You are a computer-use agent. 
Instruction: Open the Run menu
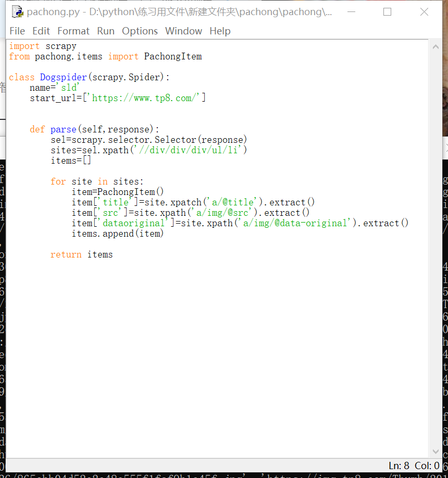(x=106, y=31)
